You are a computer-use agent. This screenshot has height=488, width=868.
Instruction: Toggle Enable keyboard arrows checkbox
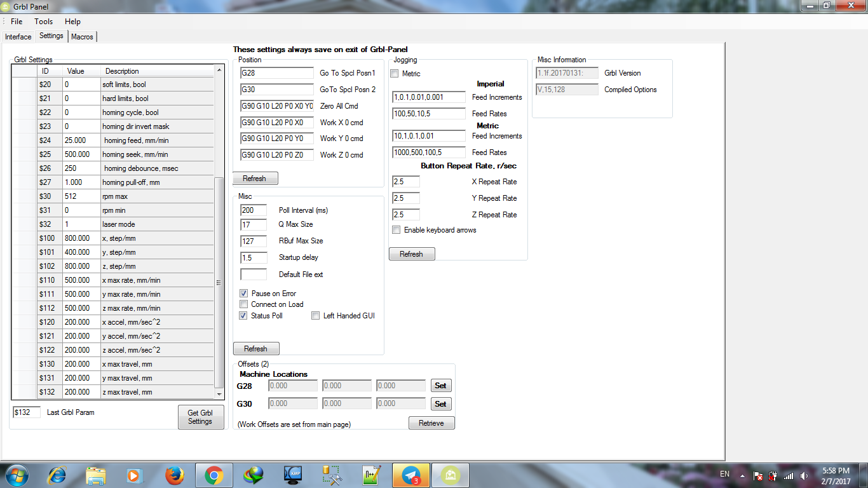pos(397,230)
